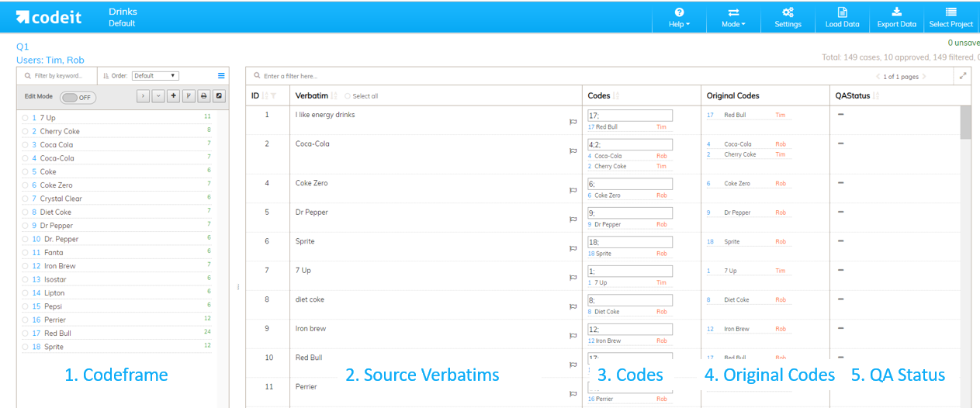980x408 pixels.
Task: Sort by ID column
Action: (x=265, y=96)
